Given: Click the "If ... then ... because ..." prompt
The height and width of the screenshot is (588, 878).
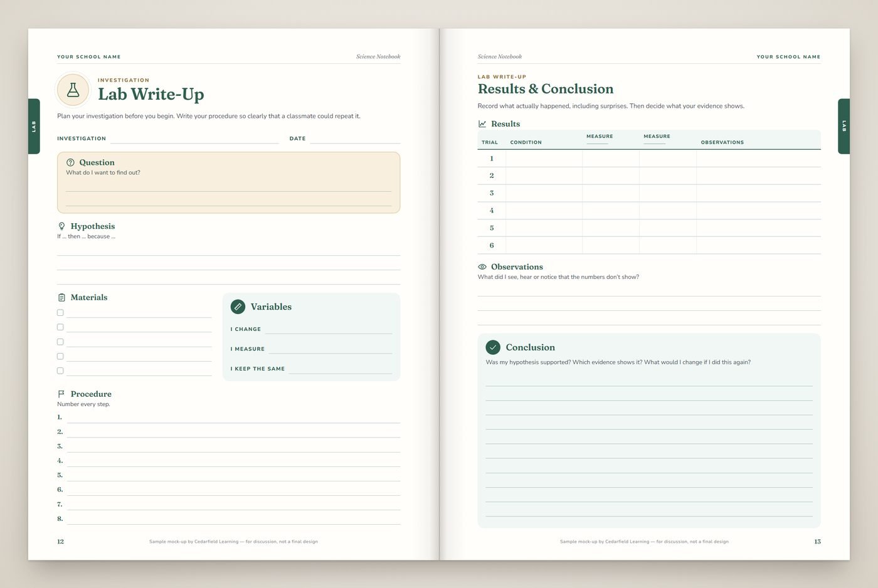Looking at the screenshot, I should click(x=86, y=236).
